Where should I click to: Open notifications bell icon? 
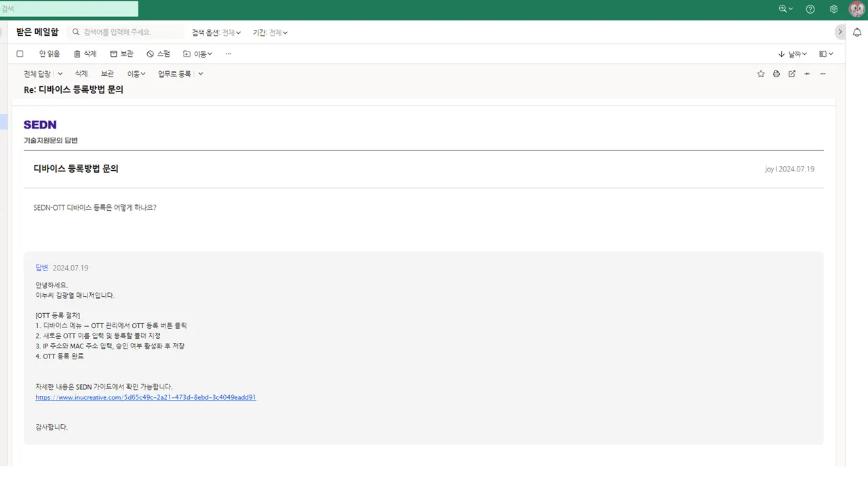(x=857, y=32)
